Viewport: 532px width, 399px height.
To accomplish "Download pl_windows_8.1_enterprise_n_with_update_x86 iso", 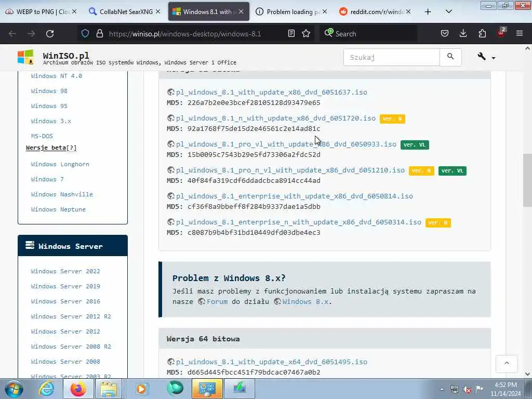I will tap(299, 222).
